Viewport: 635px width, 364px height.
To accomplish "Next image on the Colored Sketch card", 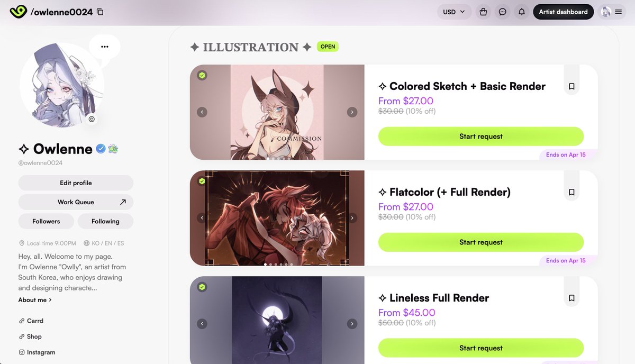I will pos(352,112).
